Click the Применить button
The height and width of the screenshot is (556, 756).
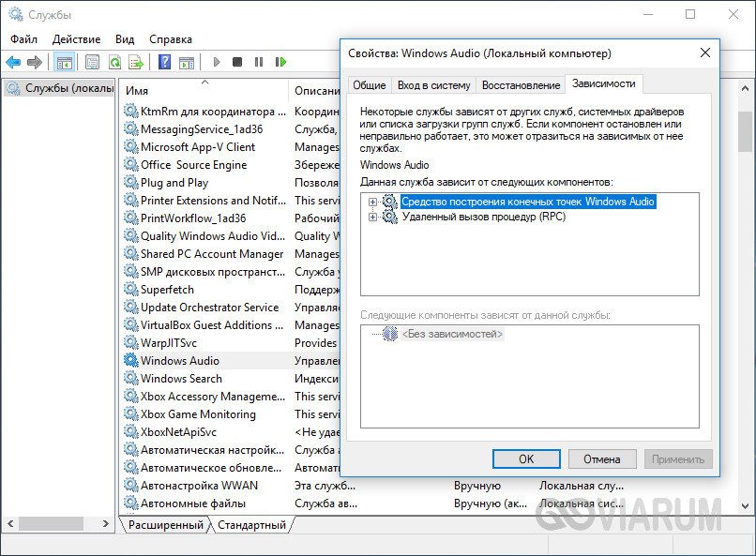click(678, 459)
